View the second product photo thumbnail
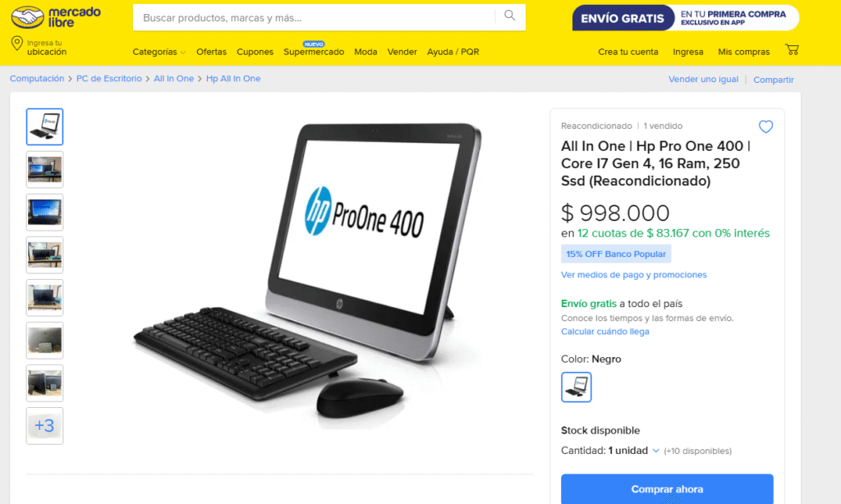Screen dimensions: 841x504 44,169
